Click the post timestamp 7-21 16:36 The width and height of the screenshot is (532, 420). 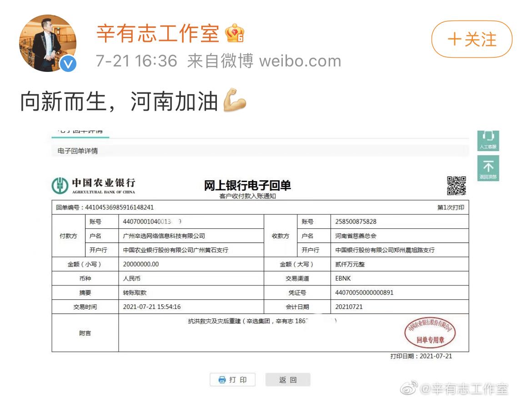pos(136,61)
